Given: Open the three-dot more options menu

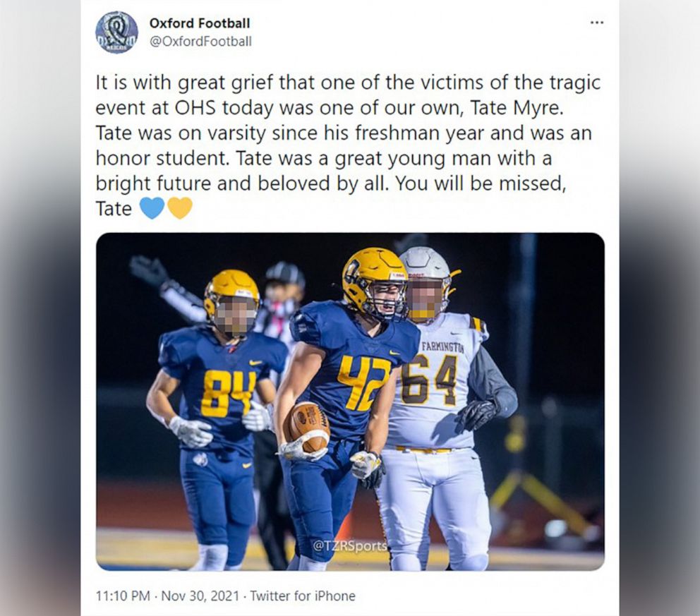Looking at the screenshot, I should tap(596, 23).
